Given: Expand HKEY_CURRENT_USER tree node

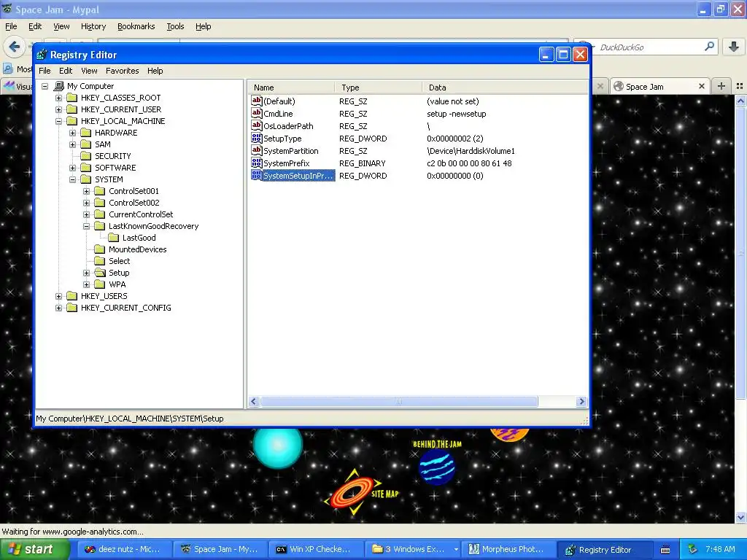Looking at the screenshot, I should [58, 109].
